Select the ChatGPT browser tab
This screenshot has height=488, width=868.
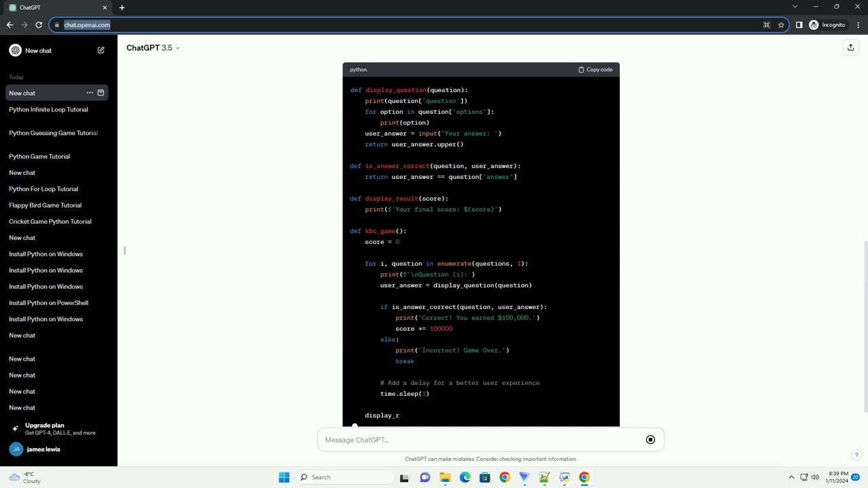pos(58,7)
